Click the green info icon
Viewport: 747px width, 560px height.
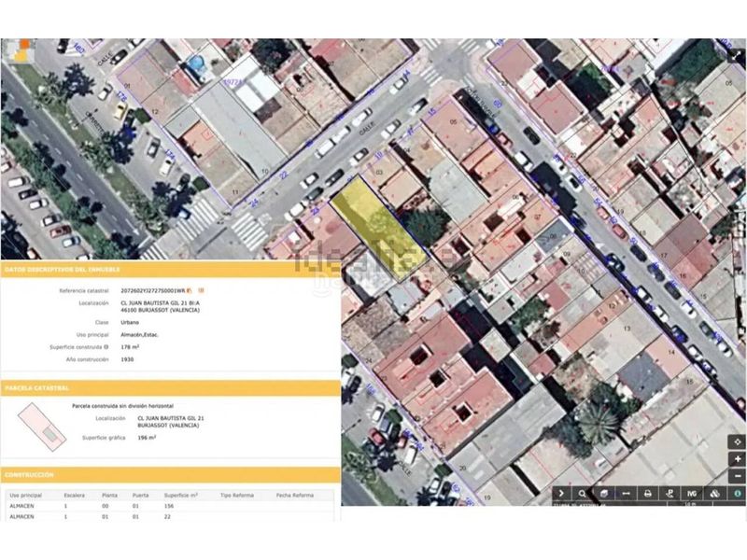pyautogui.click(x=737, y=494)
